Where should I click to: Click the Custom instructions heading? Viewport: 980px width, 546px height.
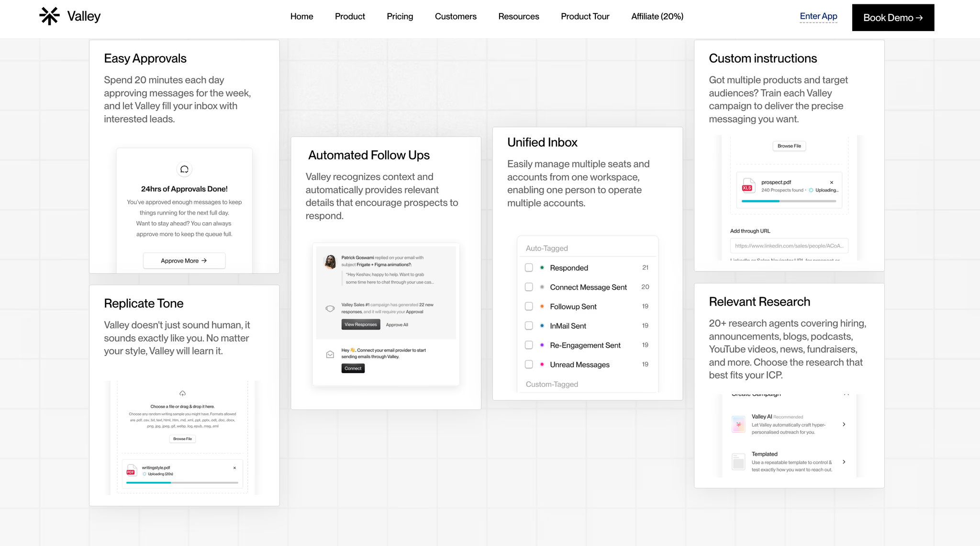pos(763,58)
